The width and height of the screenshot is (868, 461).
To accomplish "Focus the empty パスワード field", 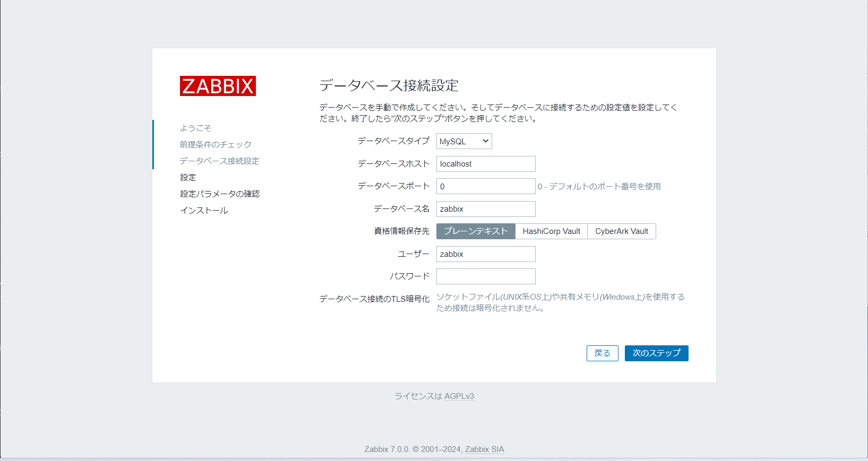I will point(485,276).
